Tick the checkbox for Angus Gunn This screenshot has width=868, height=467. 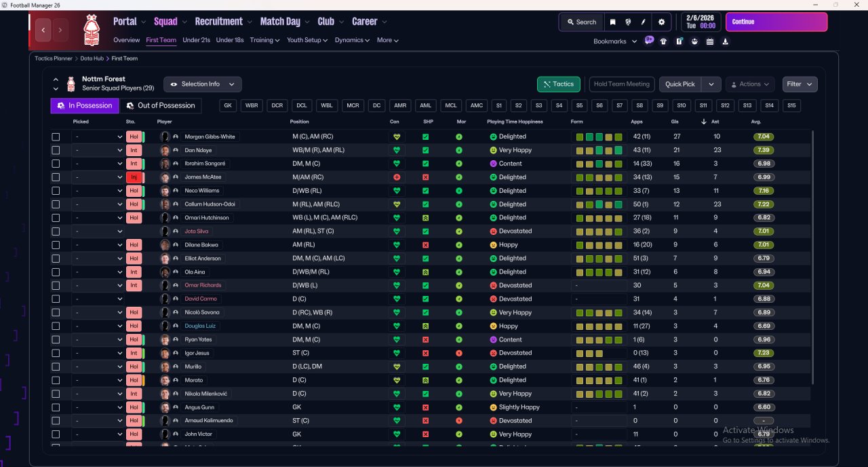coord(56,407)
